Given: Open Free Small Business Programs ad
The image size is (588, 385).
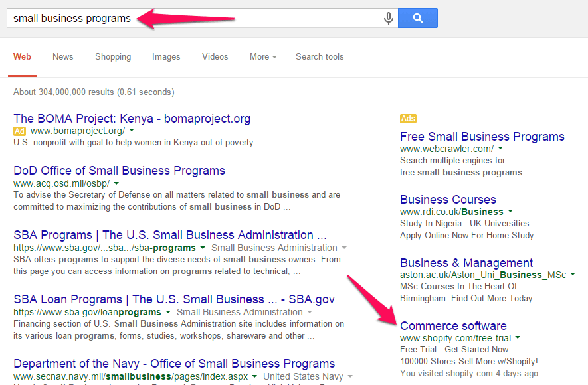Looking at the screenshot, I should 482,137.
